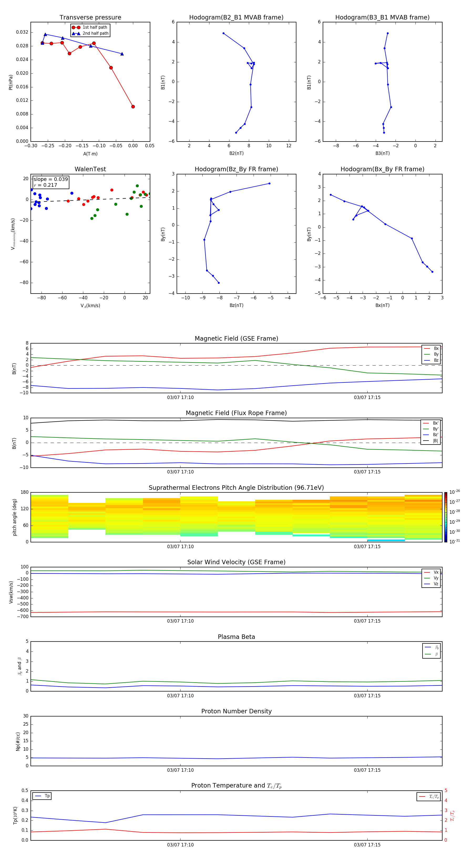Click the 'Proton Temperature and Te/Tp' title
This screenshot has height=868, width=473.
(236, 786)
